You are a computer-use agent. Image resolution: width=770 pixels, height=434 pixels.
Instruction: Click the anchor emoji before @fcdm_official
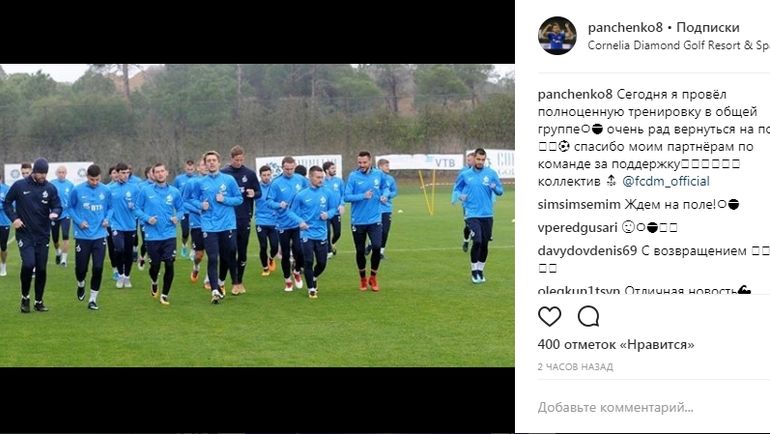click(x=611, y=181)
